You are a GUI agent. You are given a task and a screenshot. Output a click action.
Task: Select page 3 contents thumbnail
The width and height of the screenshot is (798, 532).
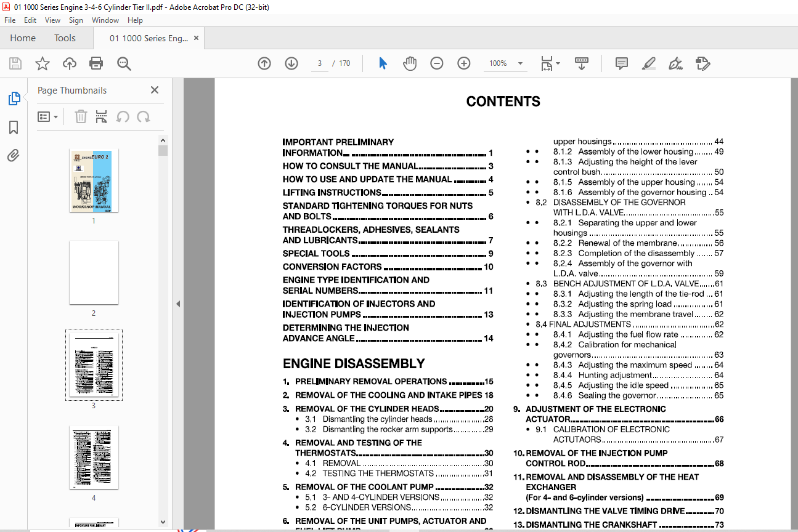94,365
